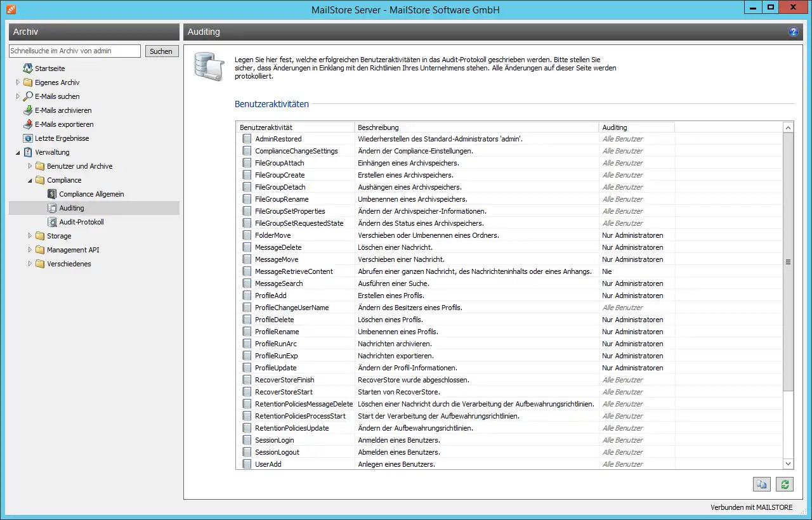Screen dimensions: 812x520
Task: Expand the Eigenes Archiv tree node
Action: click(18, 82)
